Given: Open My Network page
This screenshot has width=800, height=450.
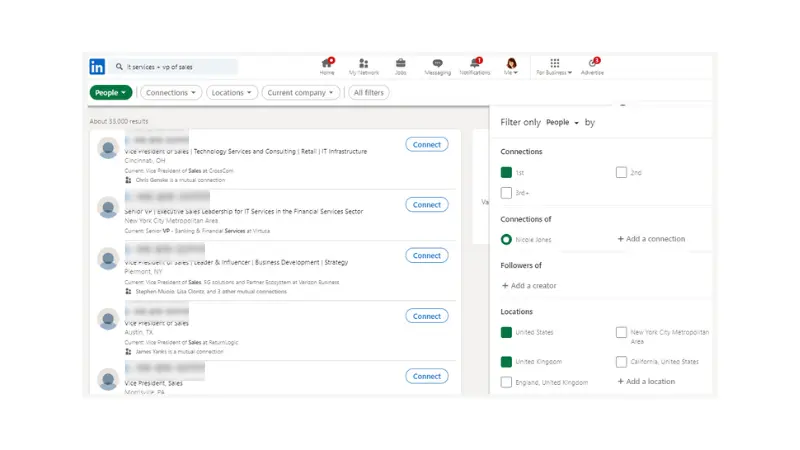Looking at the screenshot, I should tap(364, 66).
